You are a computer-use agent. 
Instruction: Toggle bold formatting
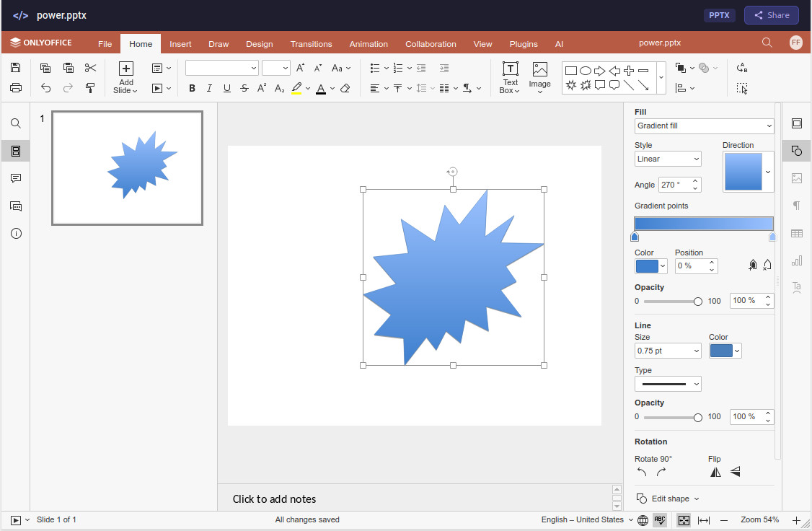[191, 88]
